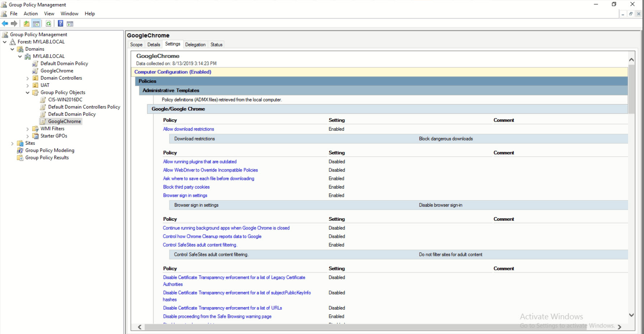This screenshot has width=644, height=334.
Task: Open the Allow download restrictions policy link
Action: [x=188, y=129]
